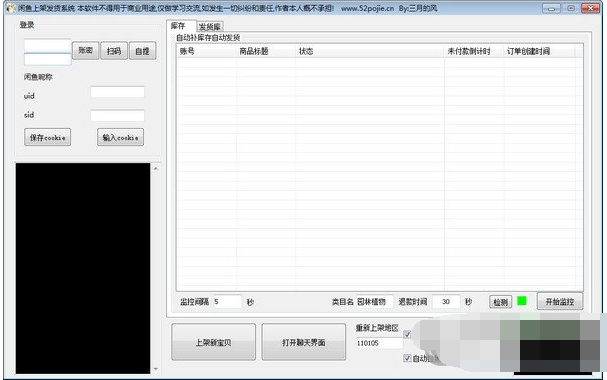Toggle the 自动 checkbox at the bottom
The height and width of the screenshot is (380, 607).
[x=407, y=358]
